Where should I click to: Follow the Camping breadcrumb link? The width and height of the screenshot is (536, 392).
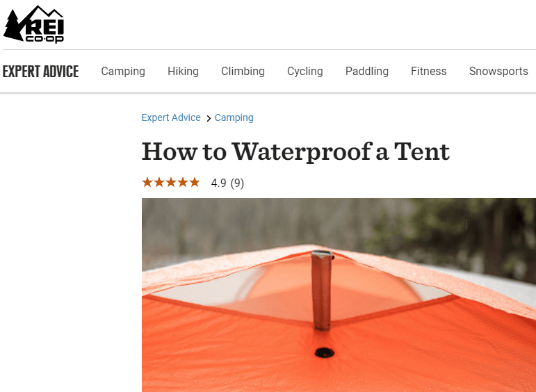click(x=234, y=118)
